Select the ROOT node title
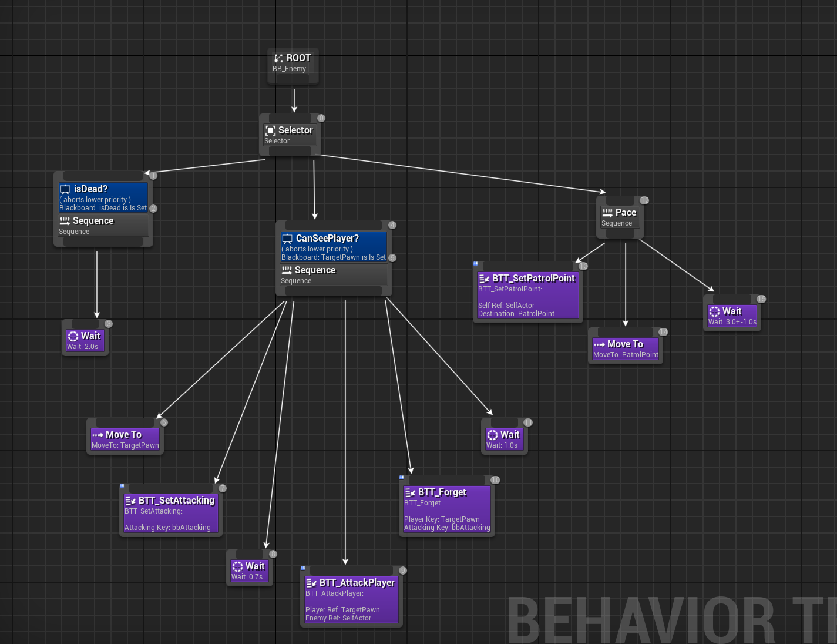 pos(298,58)
